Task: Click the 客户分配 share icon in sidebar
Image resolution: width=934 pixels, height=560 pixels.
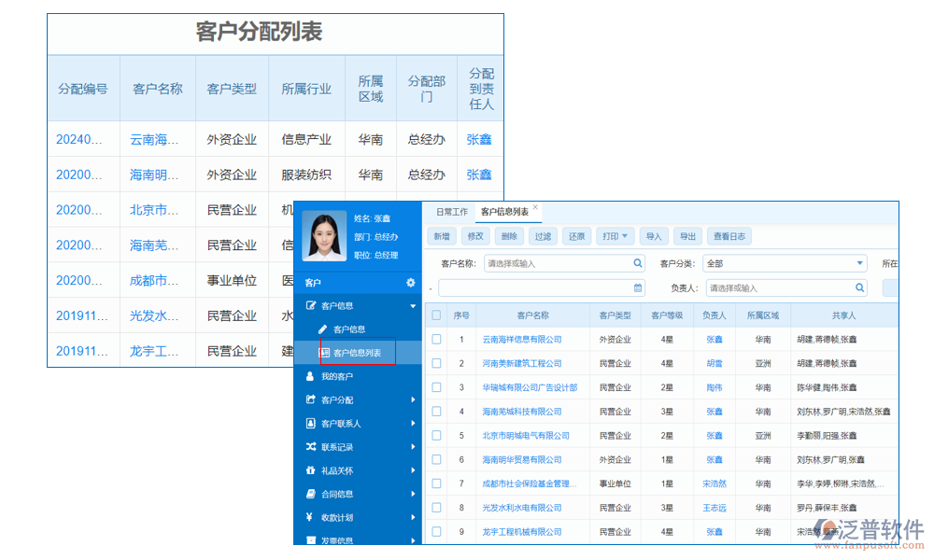Action: [309, 402]
